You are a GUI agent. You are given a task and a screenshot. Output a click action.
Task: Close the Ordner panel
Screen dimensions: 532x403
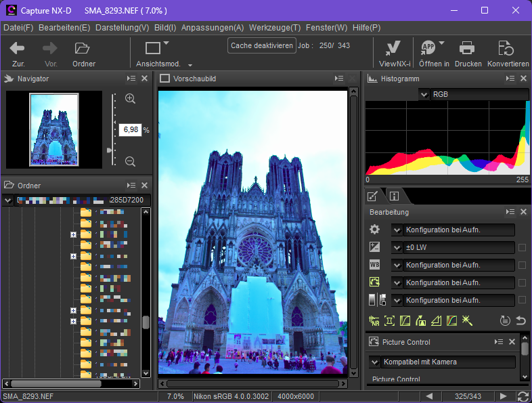(x=145, y=186)
